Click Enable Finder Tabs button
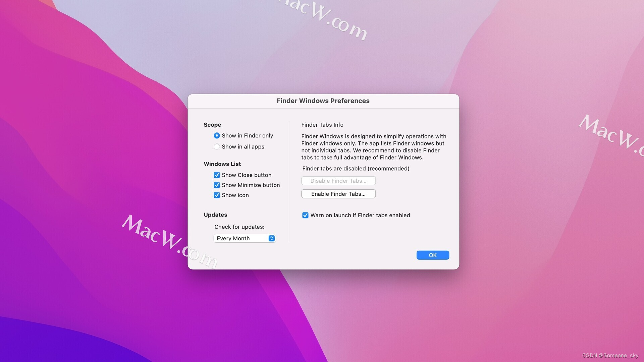This screenshot has width=644, height=362. point(338,194)
